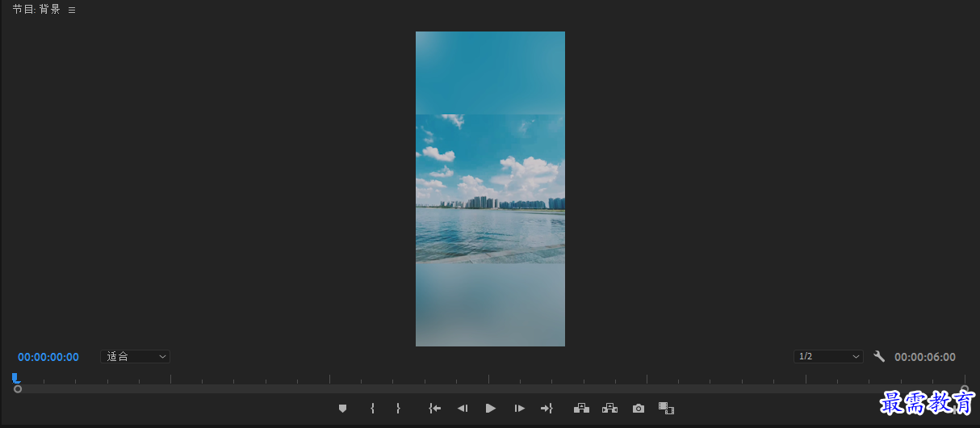Click the video preview frame in monitor
Image resolution: width=980 pixels, height=428 pixels.
(x=490, y=189)
